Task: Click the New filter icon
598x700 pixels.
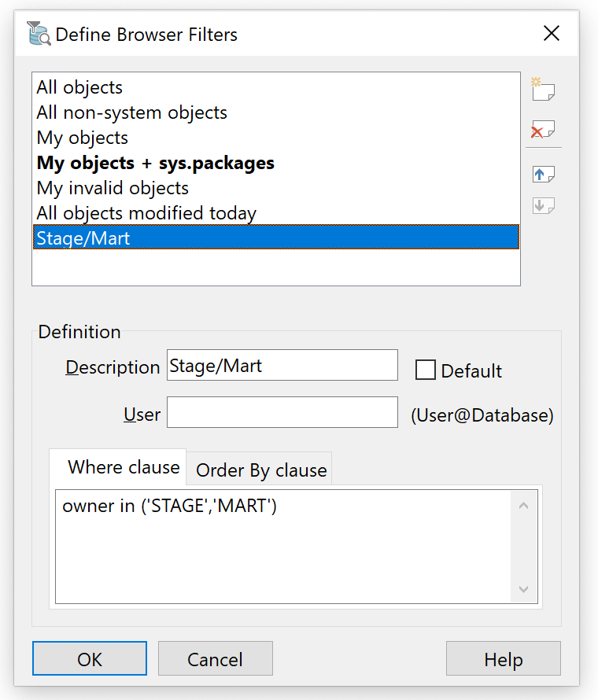Action: tap(543, 89)
